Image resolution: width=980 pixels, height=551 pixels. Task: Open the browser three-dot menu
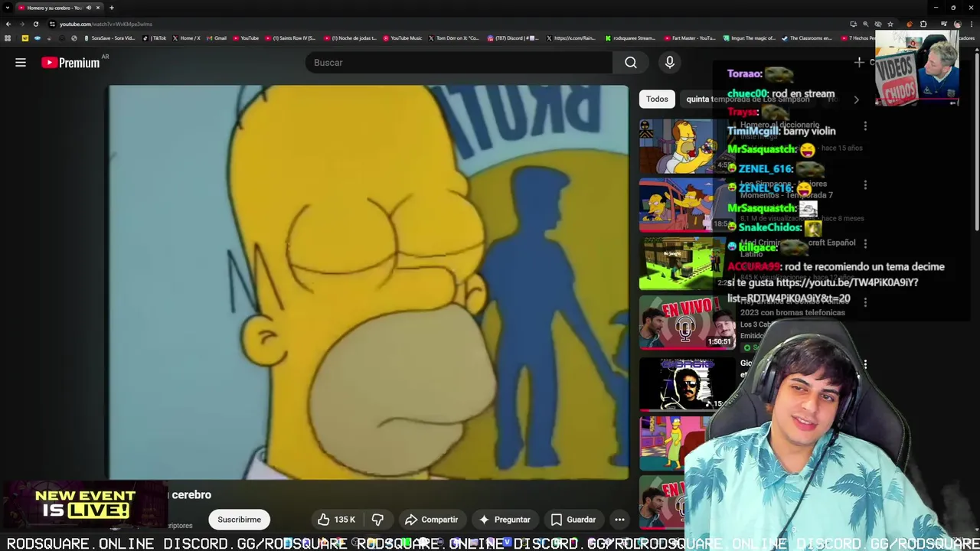tap(972, 24)
